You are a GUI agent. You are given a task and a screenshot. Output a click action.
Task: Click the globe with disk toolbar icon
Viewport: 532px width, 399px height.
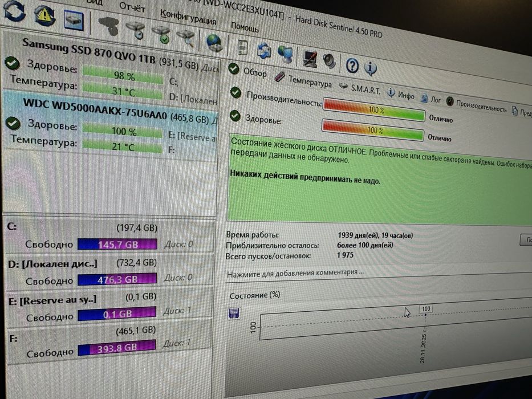[x=214, y=43]
